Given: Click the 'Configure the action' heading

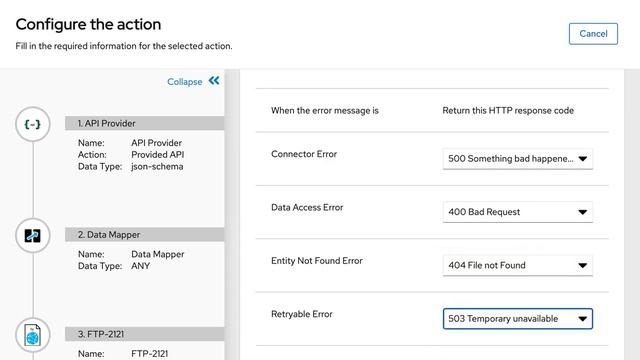Looking at the screenshot, I should pyautogui.click(x=88, y=24).
